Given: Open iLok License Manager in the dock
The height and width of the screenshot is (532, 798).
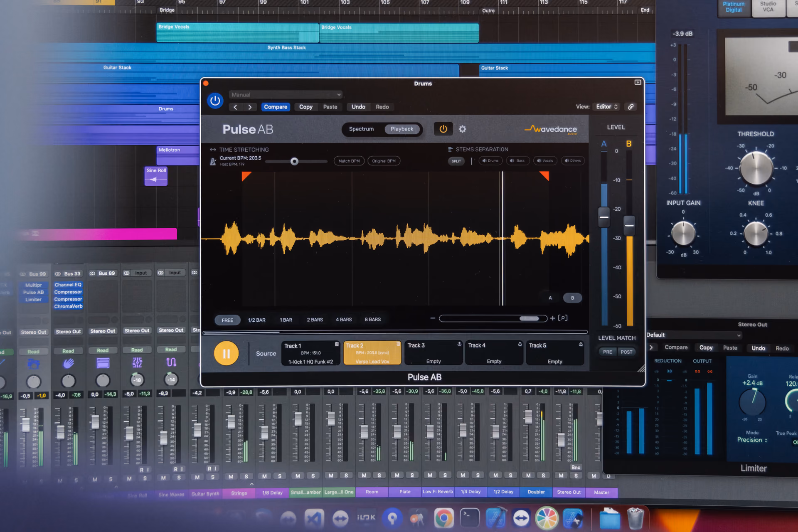Looking at the screenshot, I should 366,518.
